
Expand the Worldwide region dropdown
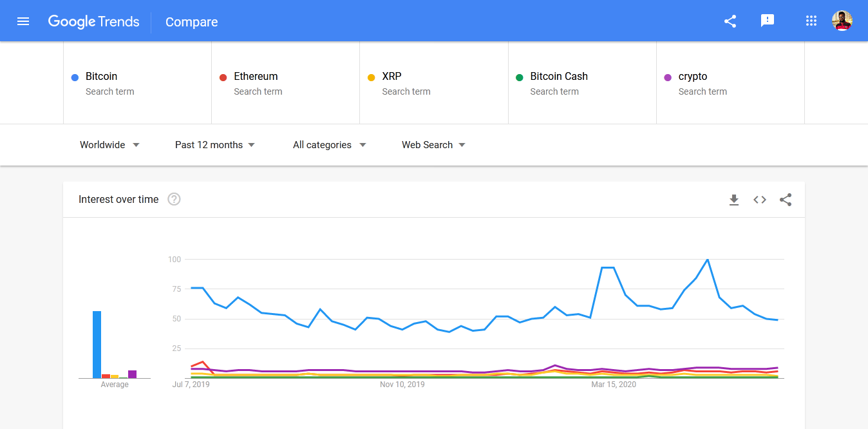point(109,145)
